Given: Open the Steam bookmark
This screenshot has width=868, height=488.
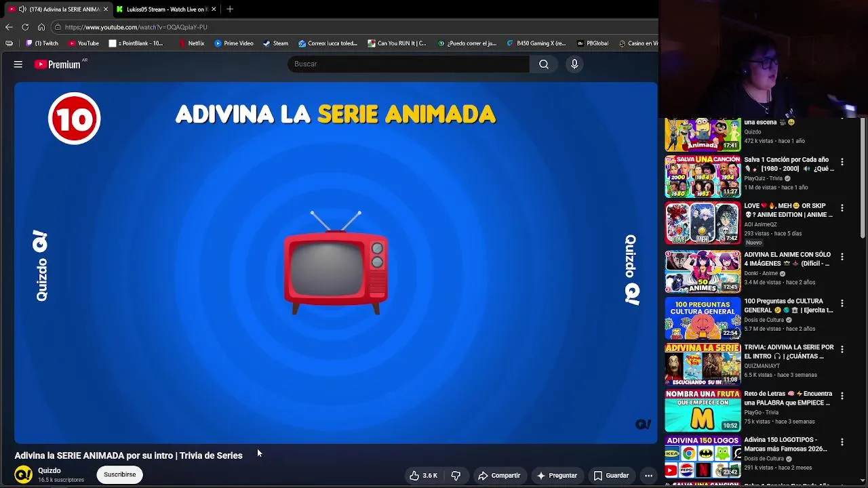Looking at the screenshot, I should coord(276,43).
